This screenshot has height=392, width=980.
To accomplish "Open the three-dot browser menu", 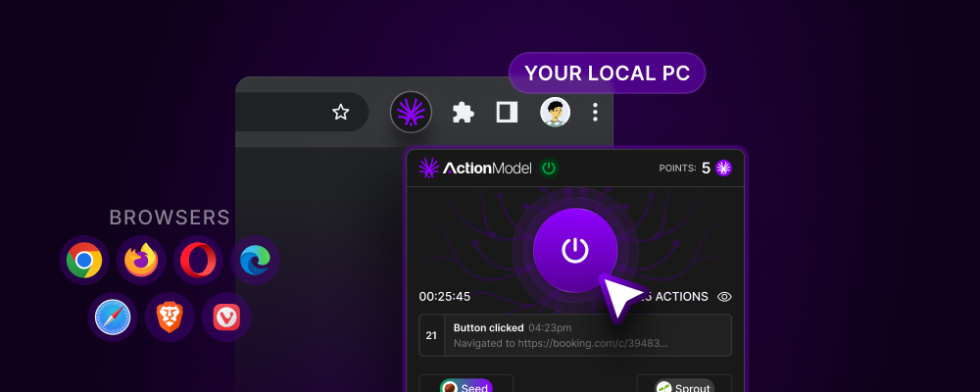I will coord(595,113).
